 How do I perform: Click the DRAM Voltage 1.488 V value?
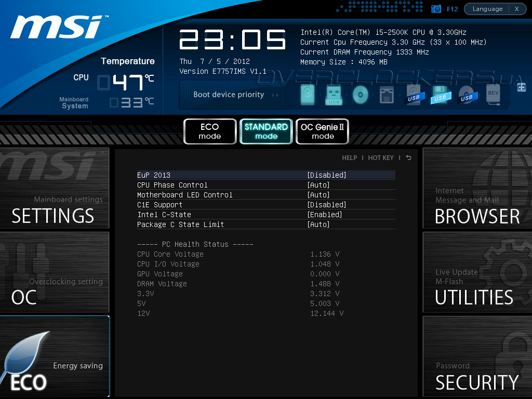click(x=325, y=284)
